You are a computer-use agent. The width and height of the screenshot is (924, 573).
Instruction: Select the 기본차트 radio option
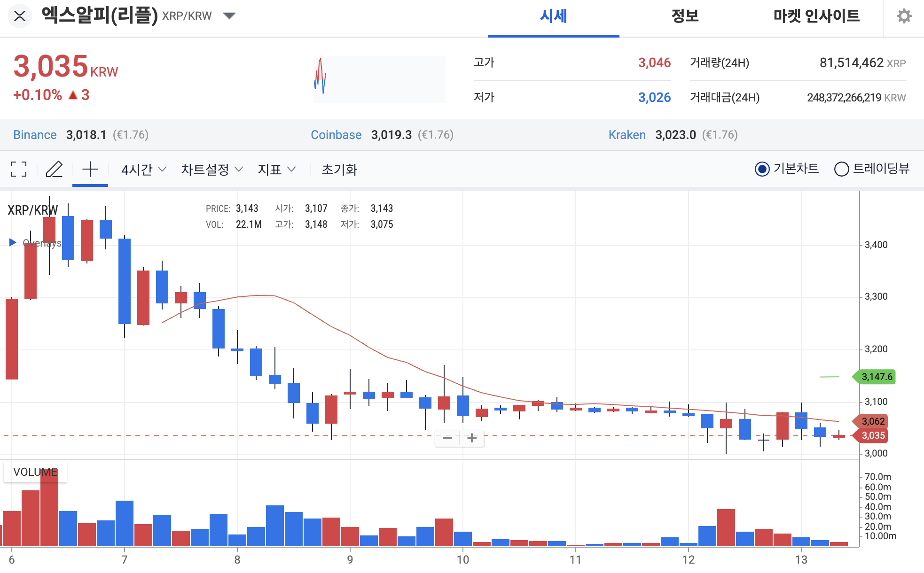tap(763, 169)
